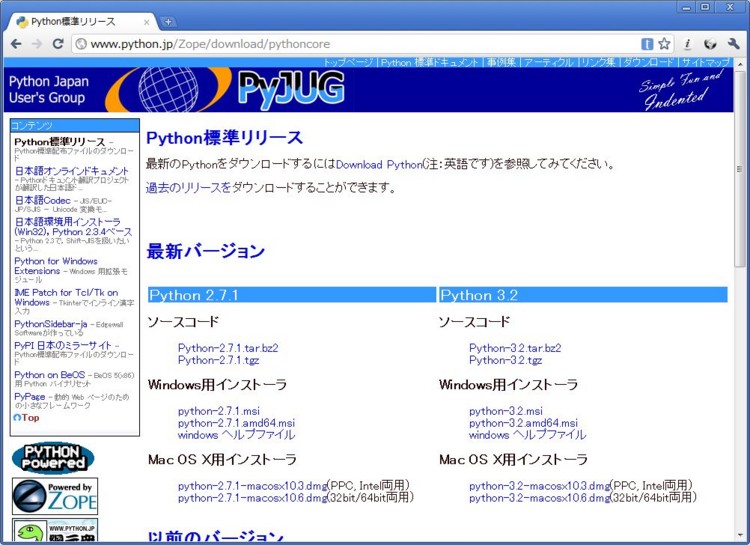The image size is (750, 545).
Task: Download python-2.7.1.msi installer
Action: 219,411
